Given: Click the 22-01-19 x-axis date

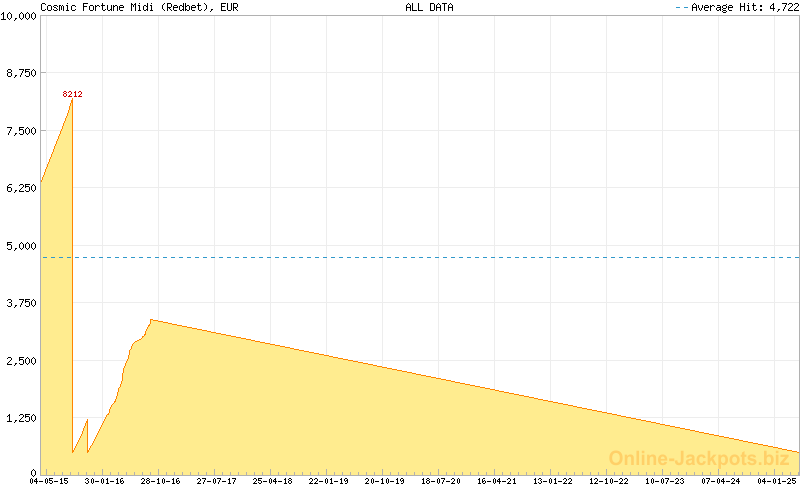Looking at the screenshot, I should 329,481.
